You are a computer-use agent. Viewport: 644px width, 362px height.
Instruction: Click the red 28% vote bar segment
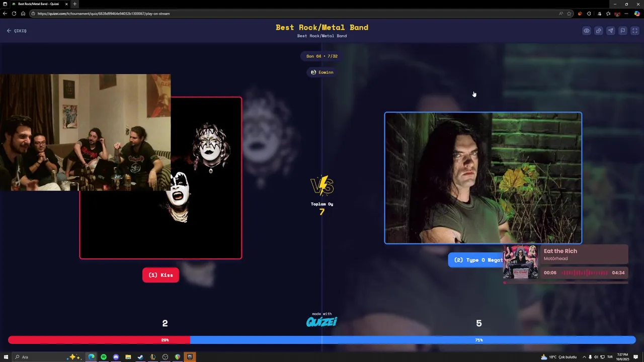click(99, 340)
